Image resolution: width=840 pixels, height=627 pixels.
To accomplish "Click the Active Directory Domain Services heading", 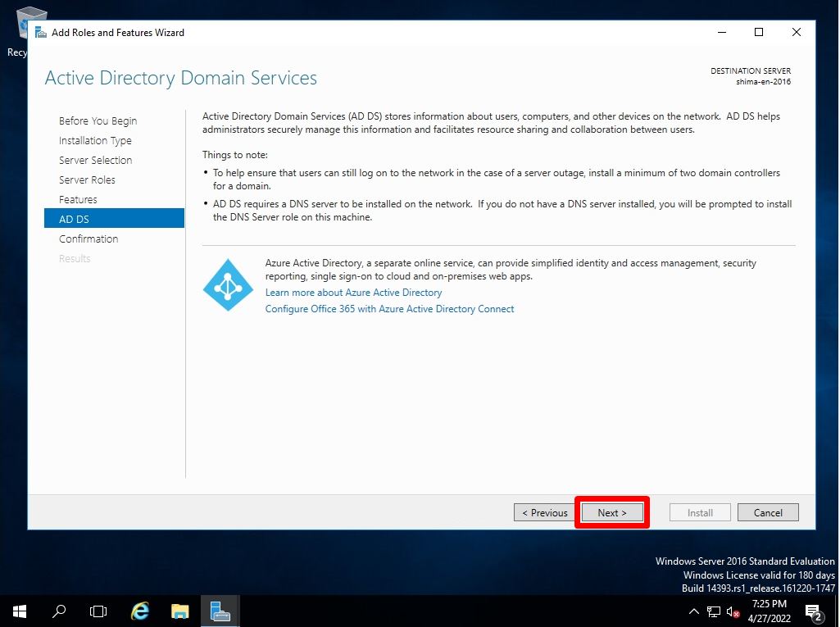I will (181, 78).
